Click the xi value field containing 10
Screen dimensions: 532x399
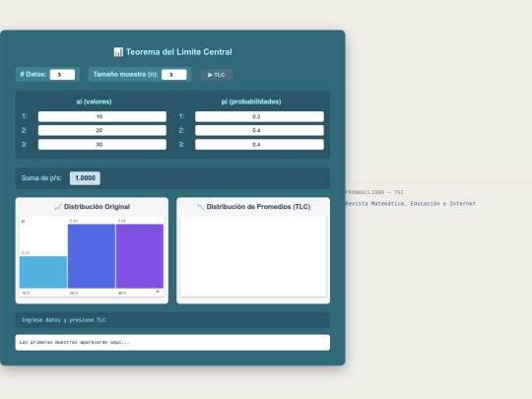(x=102, y=116)
